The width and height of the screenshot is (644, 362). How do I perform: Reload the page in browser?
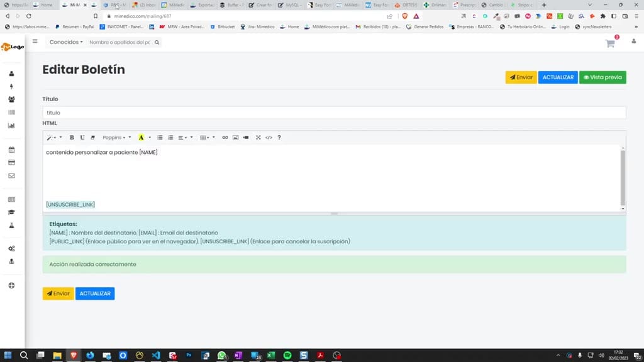point(29,16)
